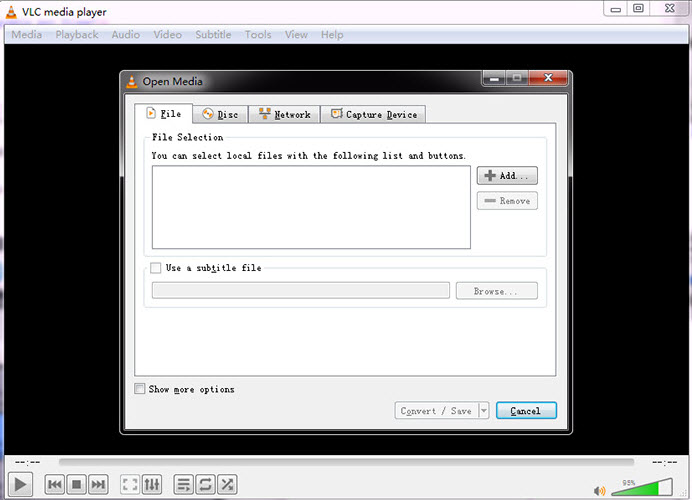
Task: Click the Convert / Save button
Action: click(x=436, y=411)
